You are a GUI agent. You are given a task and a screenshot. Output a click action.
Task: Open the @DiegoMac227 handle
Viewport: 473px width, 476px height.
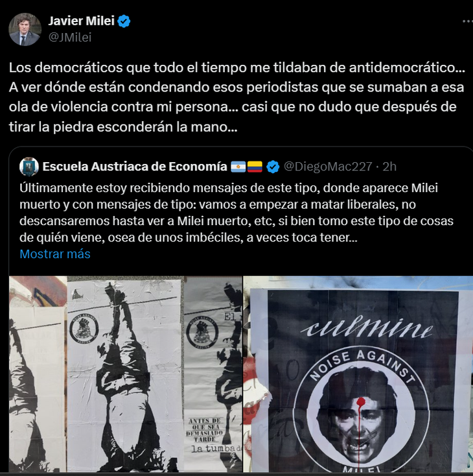click(328, 167)
